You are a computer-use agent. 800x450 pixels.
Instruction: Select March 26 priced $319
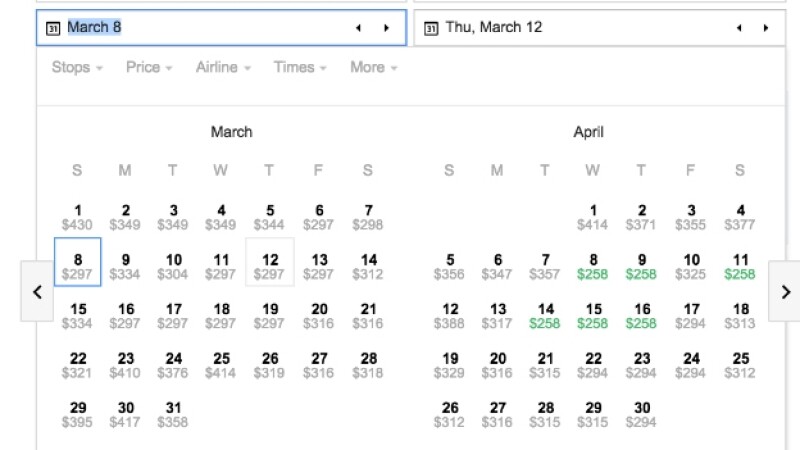point(269,365)
